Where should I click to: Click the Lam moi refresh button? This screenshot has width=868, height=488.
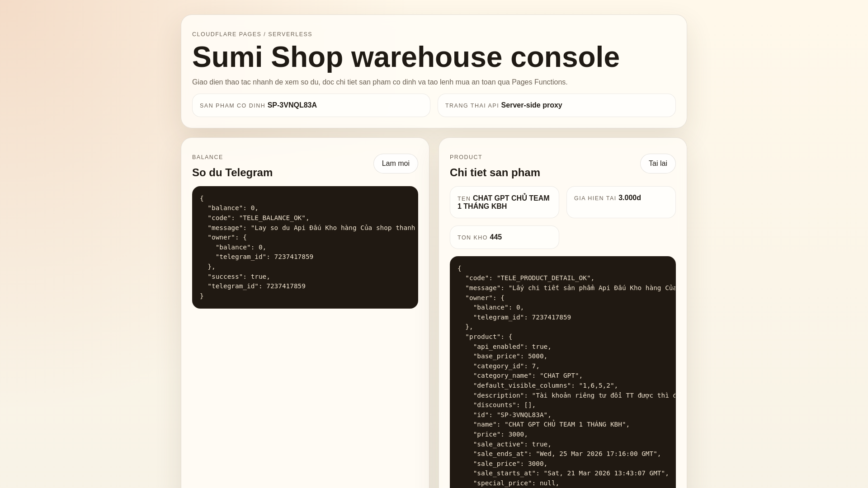[x=396, y=164]
